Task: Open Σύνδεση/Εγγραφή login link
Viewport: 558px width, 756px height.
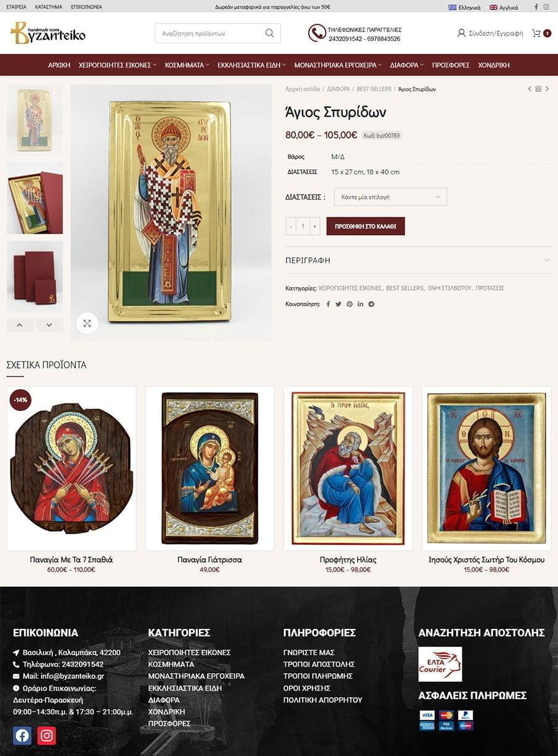Action: click(490, 33)
